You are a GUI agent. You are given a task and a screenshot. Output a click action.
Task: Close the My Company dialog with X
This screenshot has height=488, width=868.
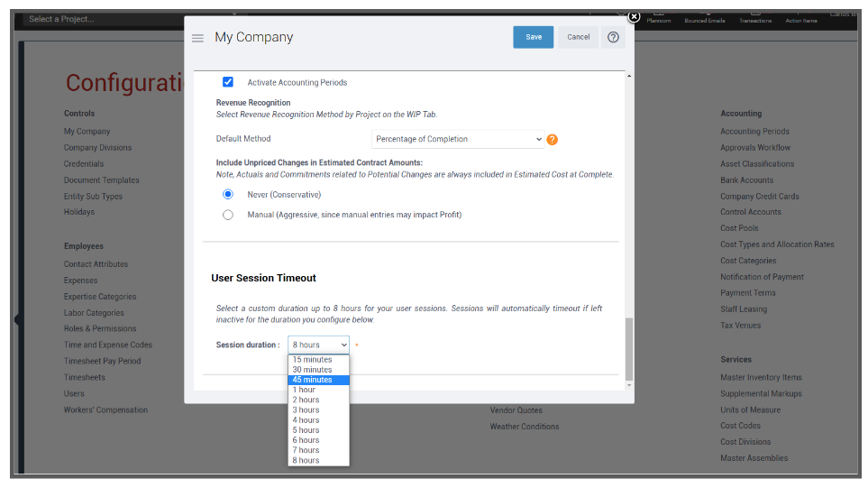(634, 16)
